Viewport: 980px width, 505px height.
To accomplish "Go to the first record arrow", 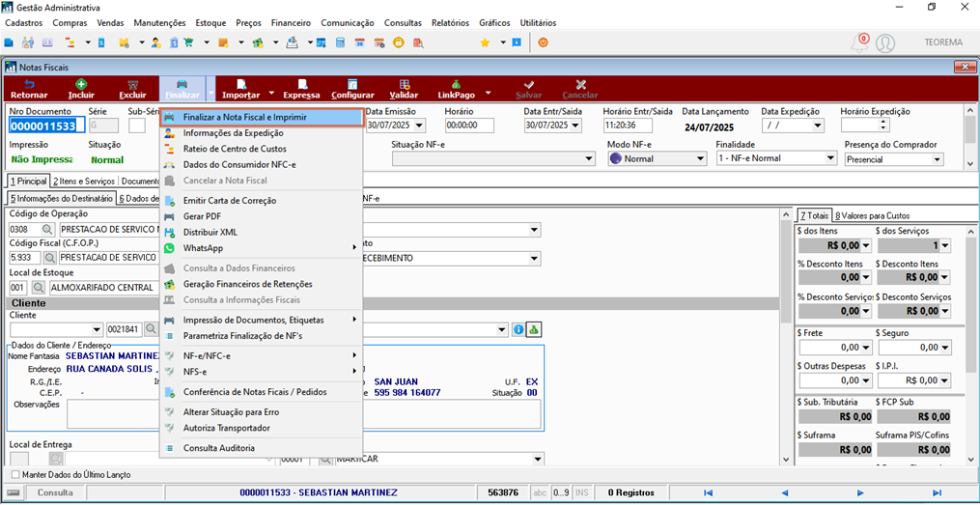I will 708,492.
